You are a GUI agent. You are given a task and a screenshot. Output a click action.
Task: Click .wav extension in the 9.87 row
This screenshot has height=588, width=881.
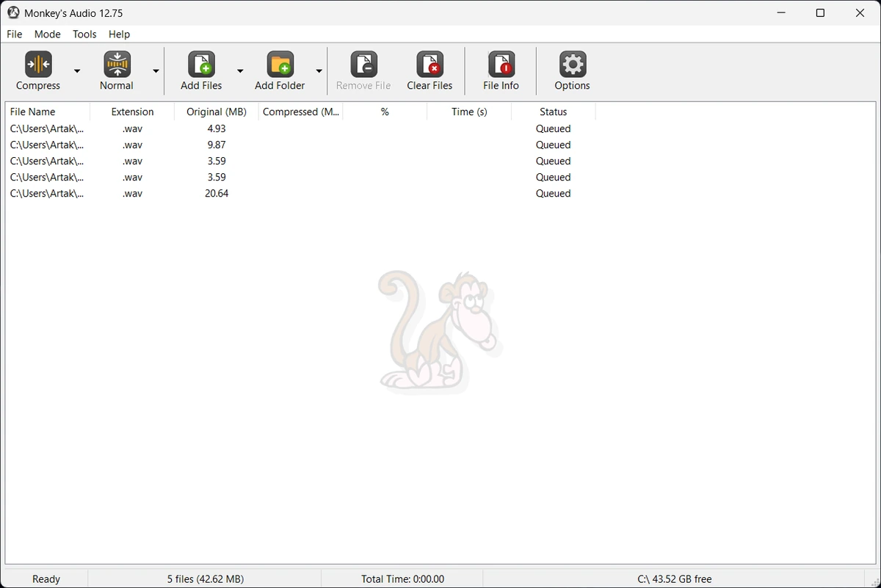pos(133,145)
